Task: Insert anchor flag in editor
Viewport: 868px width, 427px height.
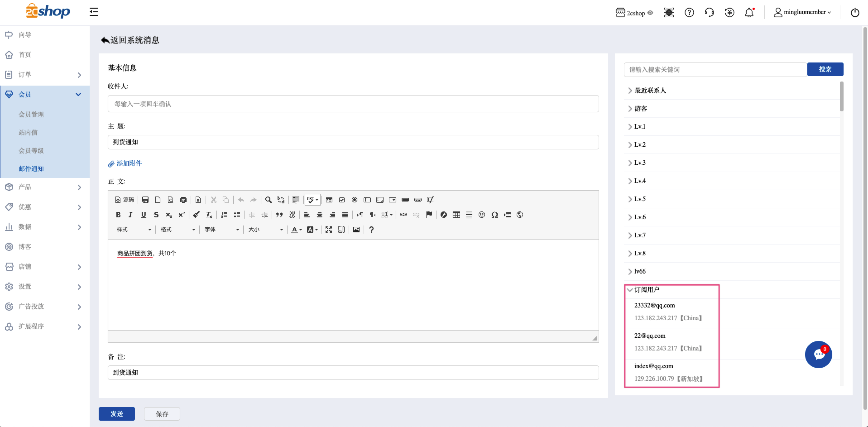Action: click(x=429, y=215)
